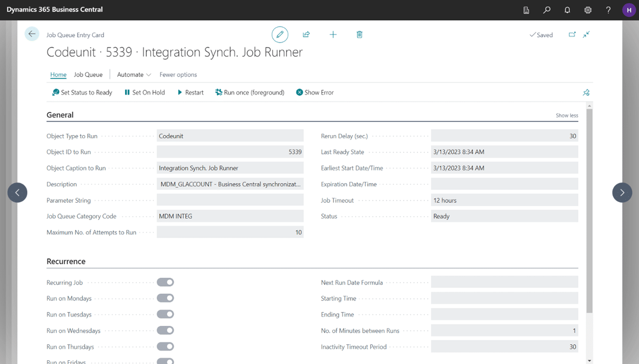Click the Last Ready State field
The image size is (639, 364).
(x=504, y=152)
